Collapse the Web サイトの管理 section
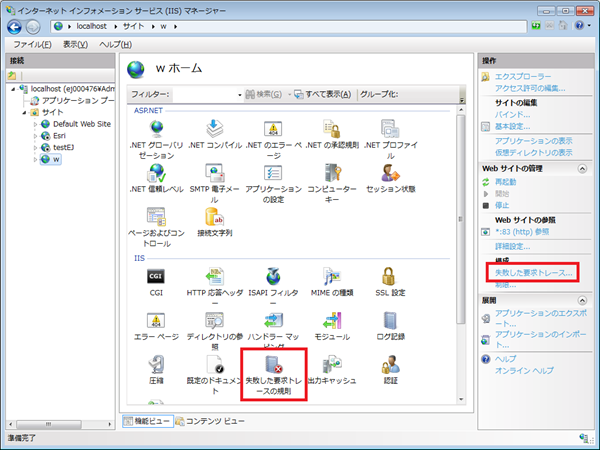This screenshot has height=450, width=600. (x=582, y=169)
